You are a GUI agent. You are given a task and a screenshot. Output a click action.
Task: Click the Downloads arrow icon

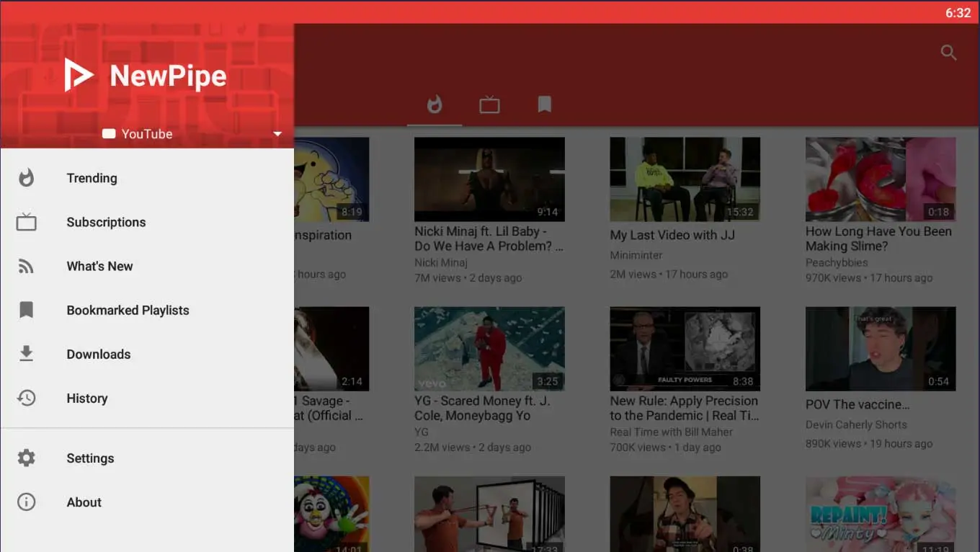tap(27, 354)
